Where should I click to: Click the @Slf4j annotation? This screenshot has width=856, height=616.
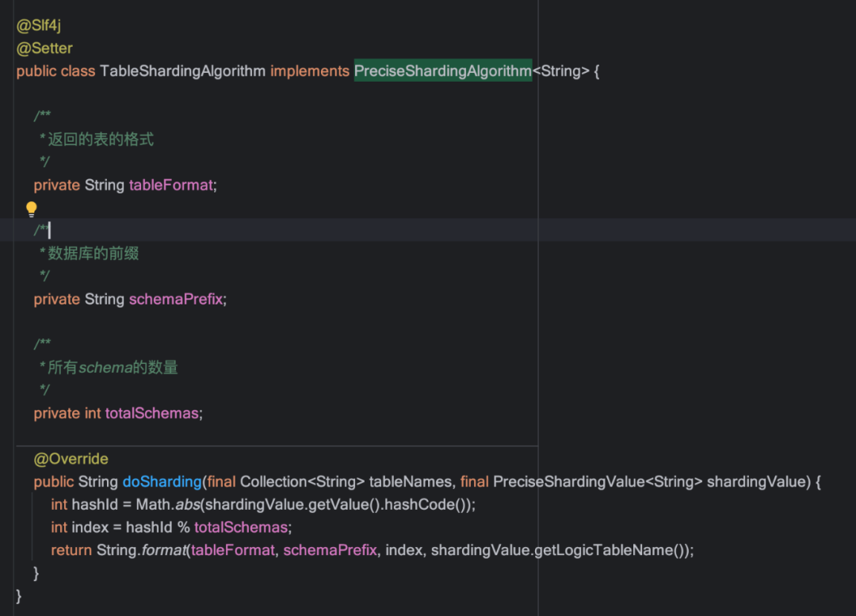click(39, 25)
